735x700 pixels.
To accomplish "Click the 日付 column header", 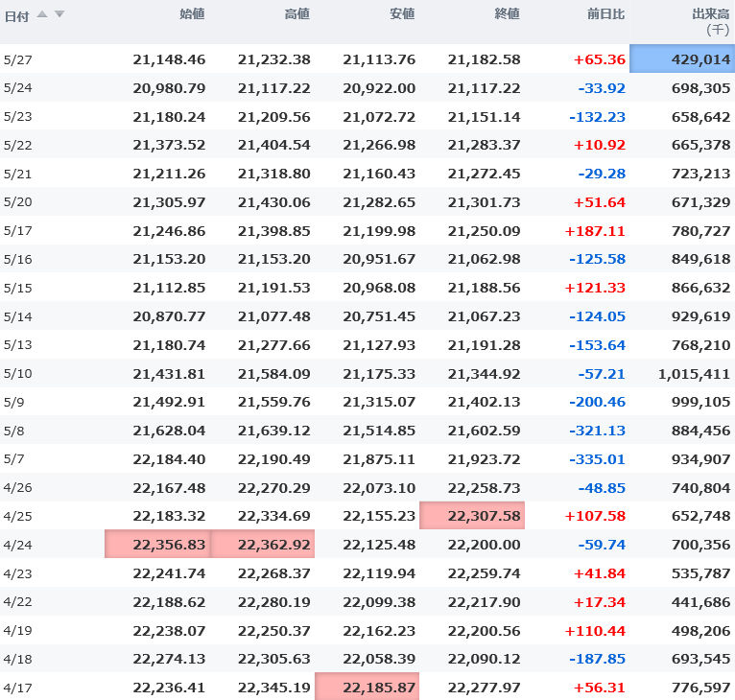I will tap(16, 17).
